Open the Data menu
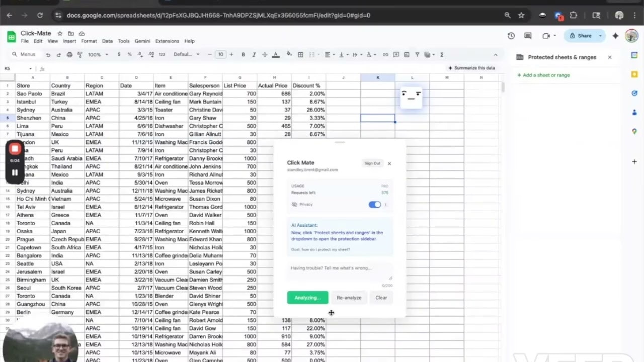Viewport: 644px width, 362px height. click(x=107, y=41)
